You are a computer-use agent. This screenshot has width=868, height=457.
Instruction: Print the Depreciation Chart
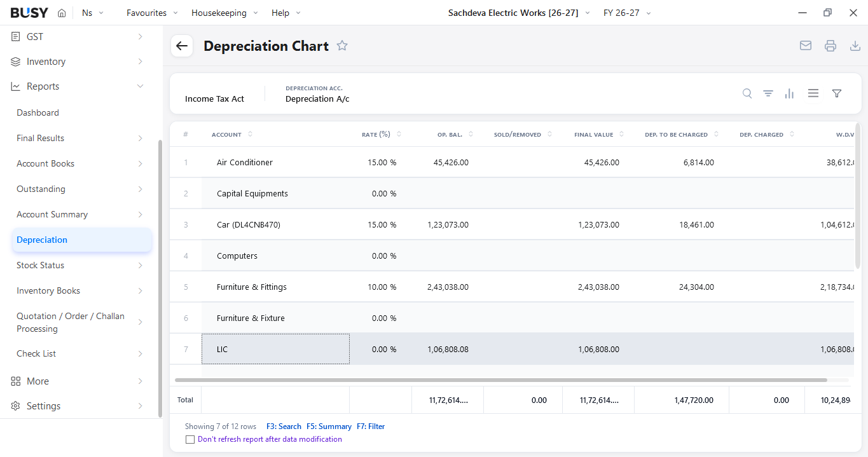point(830,46)
